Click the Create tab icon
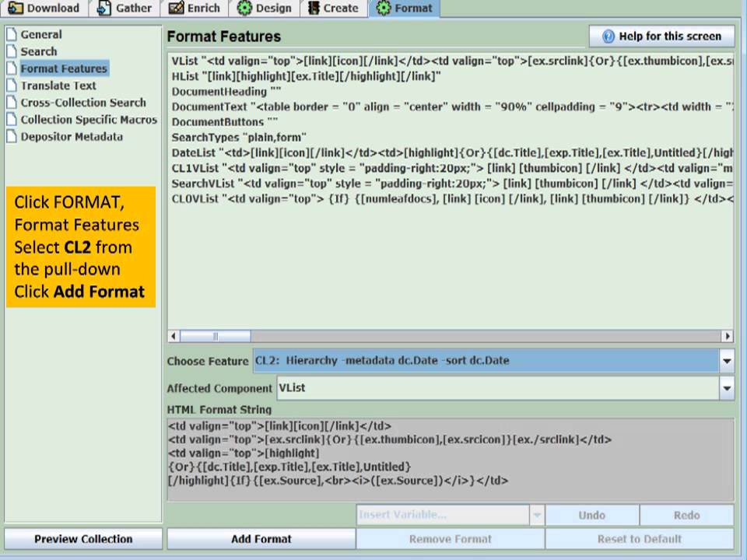Viewport: 747px width, 560px height. [314, 8]
